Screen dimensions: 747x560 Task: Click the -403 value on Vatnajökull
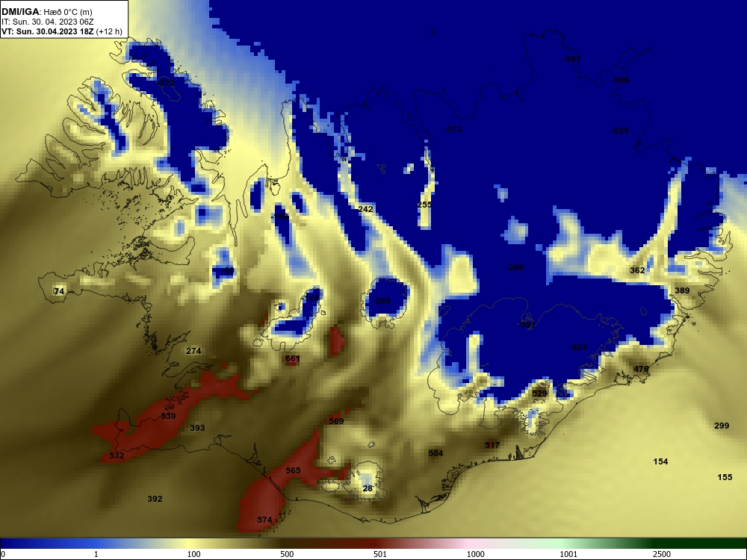coord(578,347)
